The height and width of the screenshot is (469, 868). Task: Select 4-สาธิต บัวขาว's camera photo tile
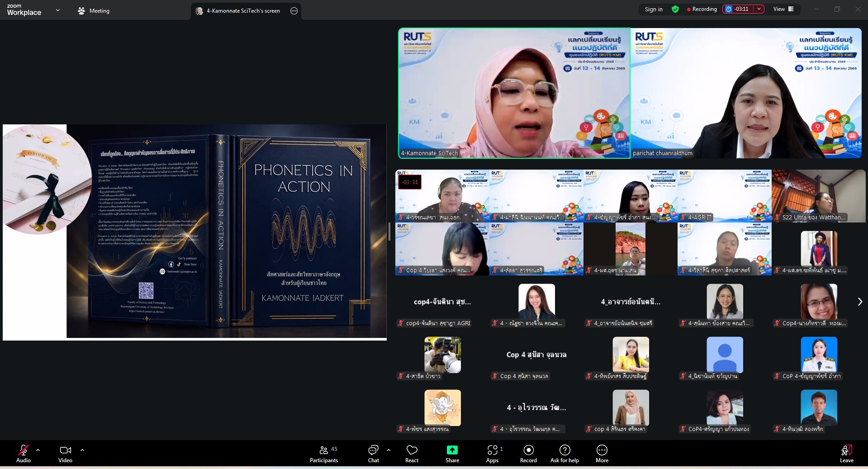[x=442, y=355]
